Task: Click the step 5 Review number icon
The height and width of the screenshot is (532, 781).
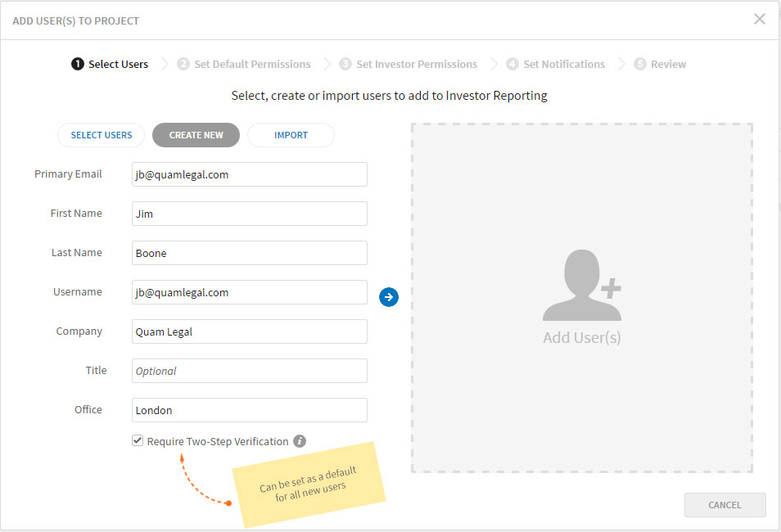Action: 640,64
